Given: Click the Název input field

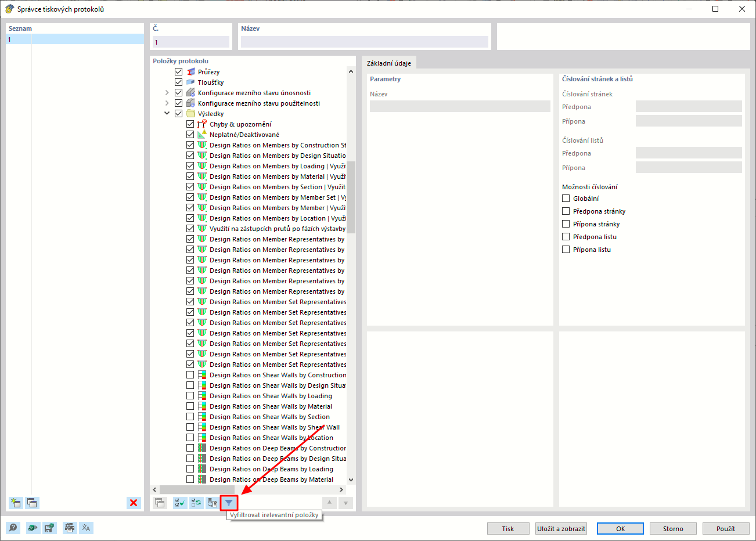Looking at the screenshot, I should tap(365, 42).
